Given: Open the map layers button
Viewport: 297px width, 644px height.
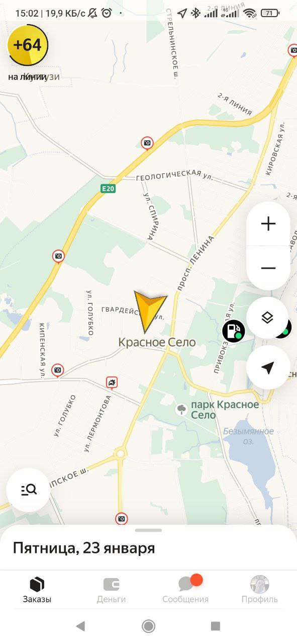Looking at the screenshot, I should [267, 317].
